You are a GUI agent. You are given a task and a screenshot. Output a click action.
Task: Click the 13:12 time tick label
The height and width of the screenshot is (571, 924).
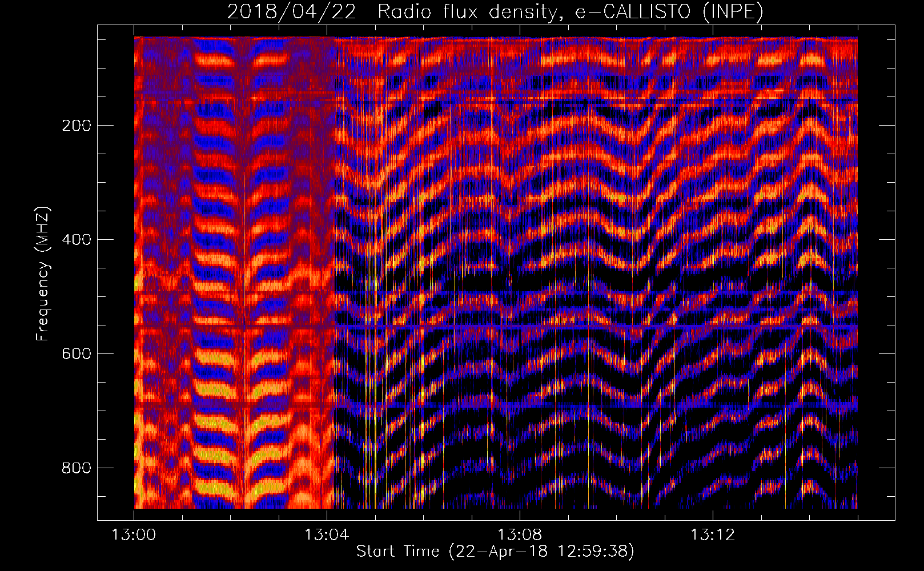click(x=713, y=535)
